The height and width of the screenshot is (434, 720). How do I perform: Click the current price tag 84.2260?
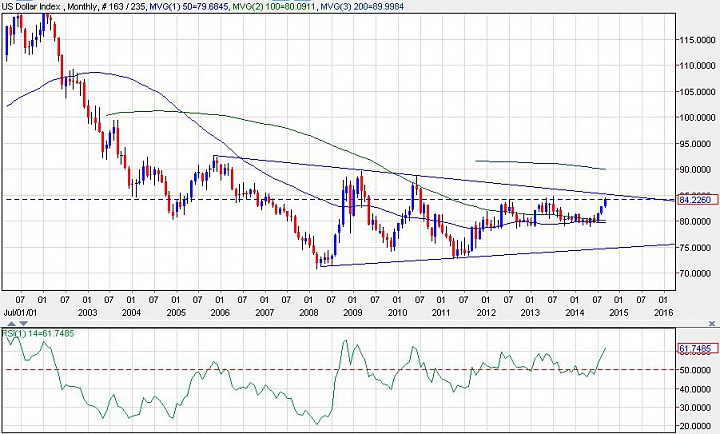tap(698, 200)
